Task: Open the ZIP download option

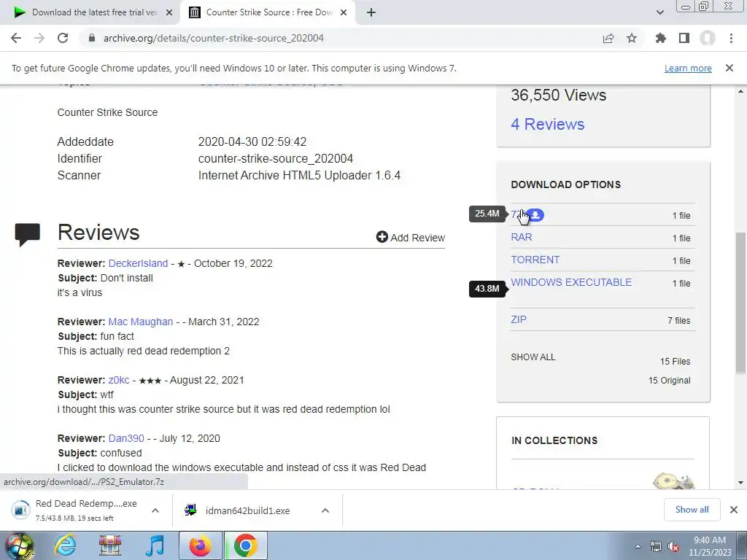Action: pyautogui.click(x=519, y=319)
